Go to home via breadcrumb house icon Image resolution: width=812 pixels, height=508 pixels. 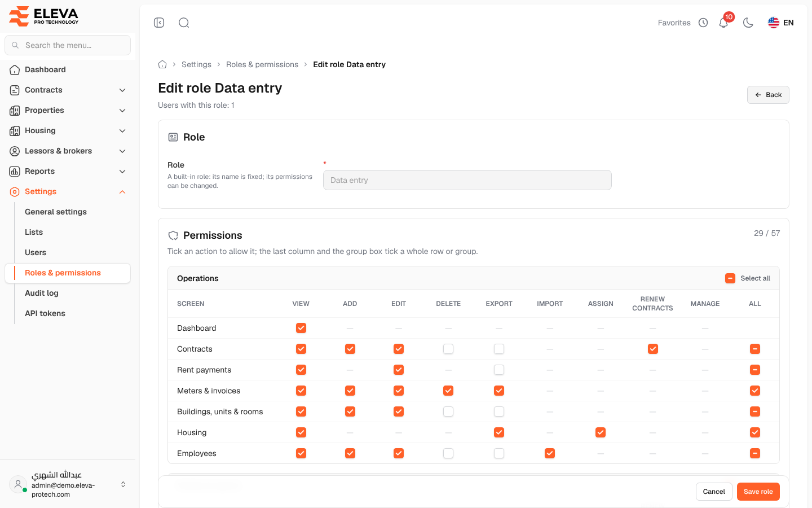click(162, 64)
